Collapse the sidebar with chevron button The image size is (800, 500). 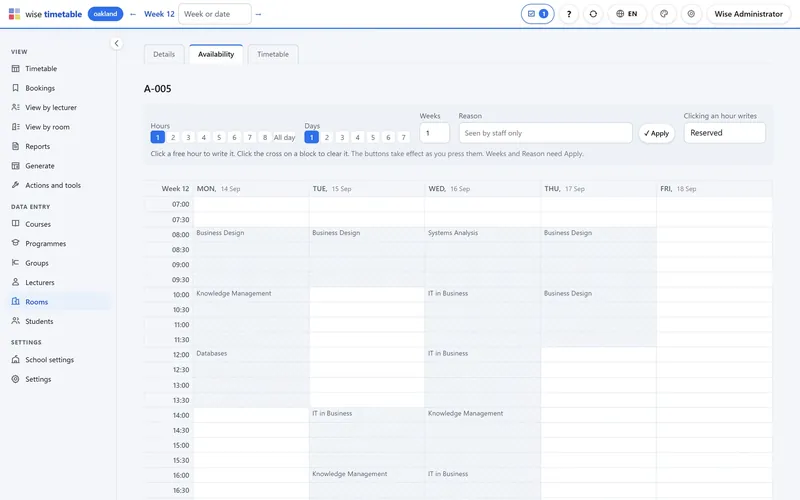(116, 43)
